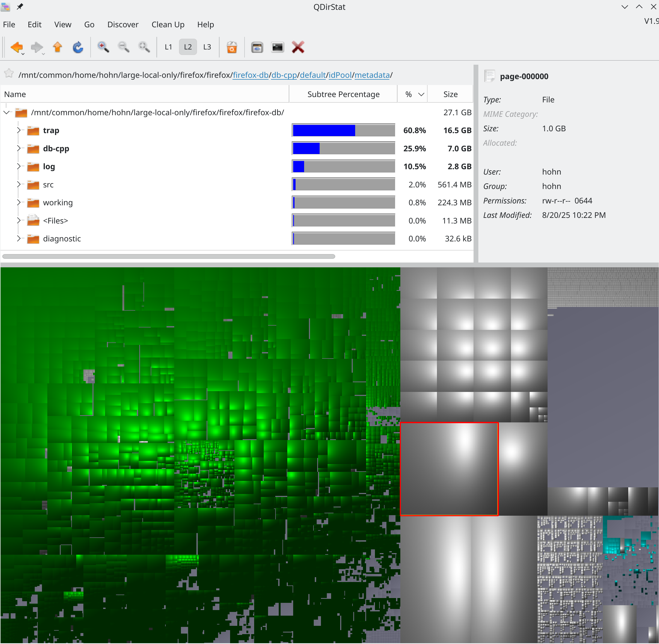Switch to layout L3
The image size is (659, 644).
[x=207, y=47]
